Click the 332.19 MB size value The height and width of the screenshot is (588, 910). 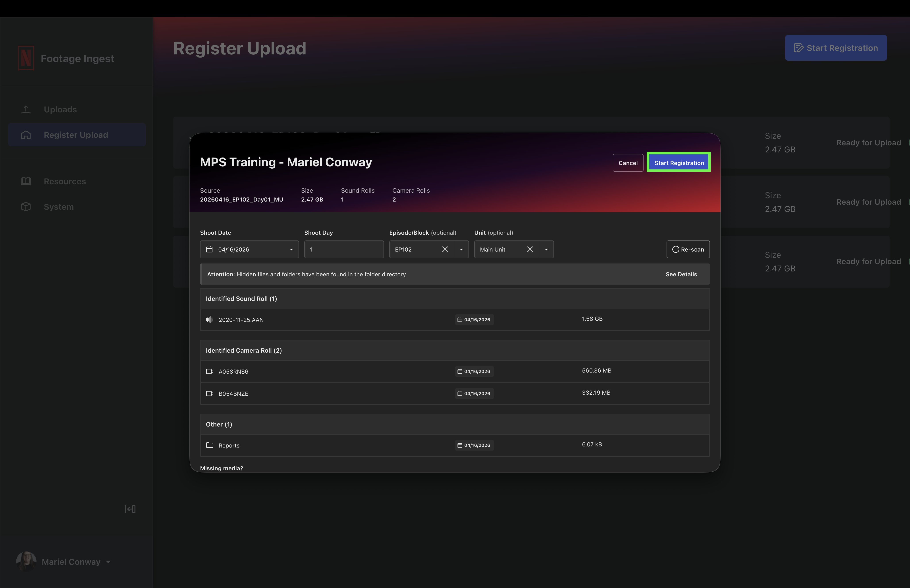[596, 393]
